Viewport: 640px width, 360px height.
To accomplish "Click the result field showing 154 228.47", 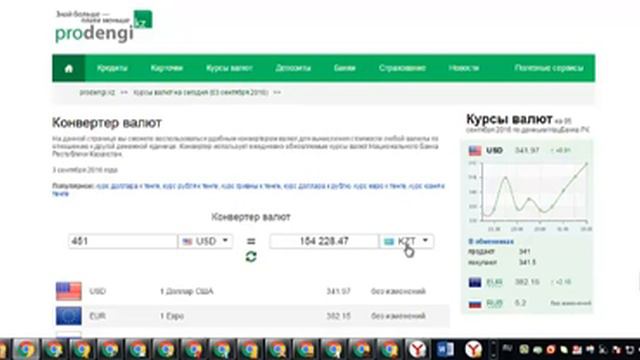I will pyautogui.click(x=324, y=241).
